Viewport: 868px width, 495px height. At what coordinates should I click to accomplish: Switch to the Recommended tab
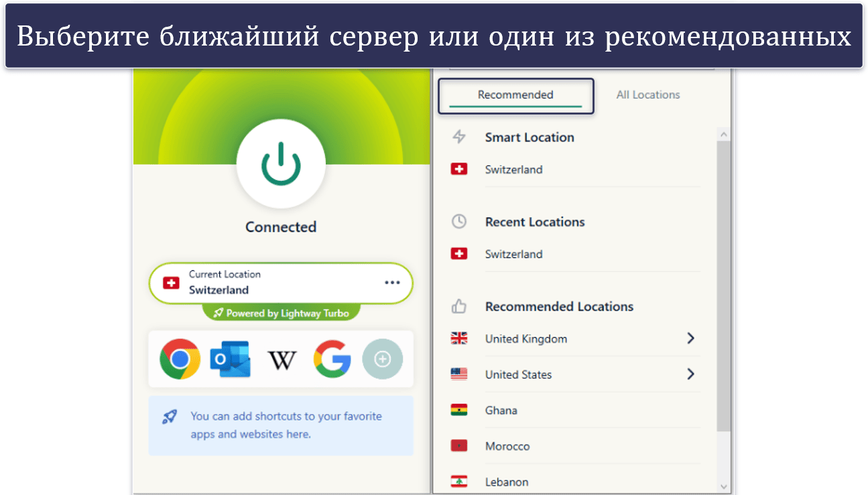tap(515, 95)
